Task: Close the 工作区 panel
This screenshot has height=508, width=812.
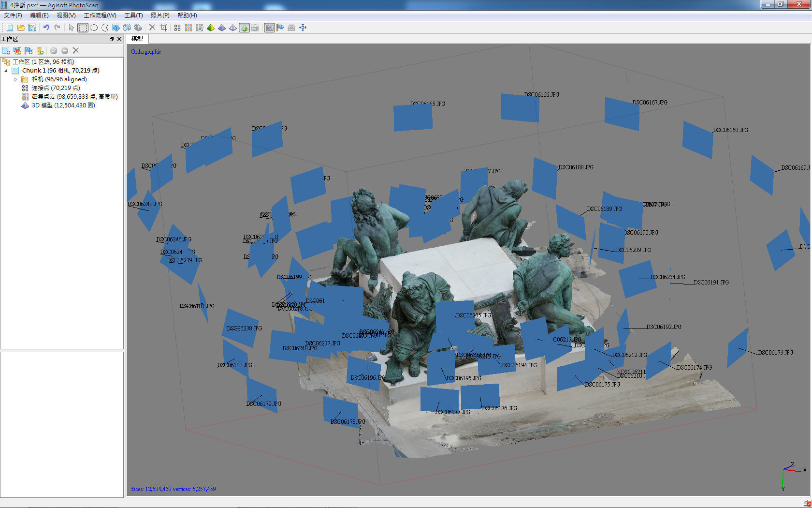Action: click(x=119, y=39)
